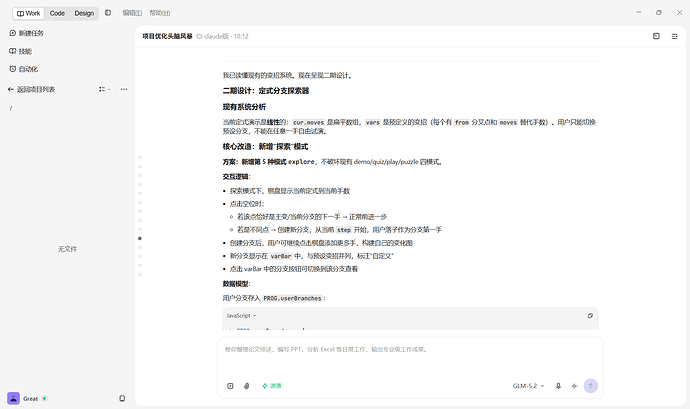Copy the code block with the copy icon
This screenshot has height=409, width=690.
tap(590, 316)
